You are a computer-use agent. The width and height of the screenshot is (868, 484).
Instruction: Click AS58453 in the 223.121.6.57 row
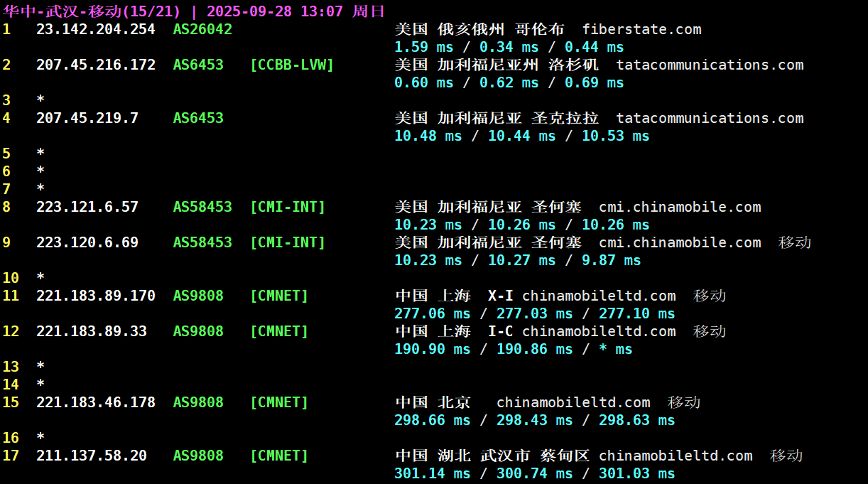pos(202,207)
